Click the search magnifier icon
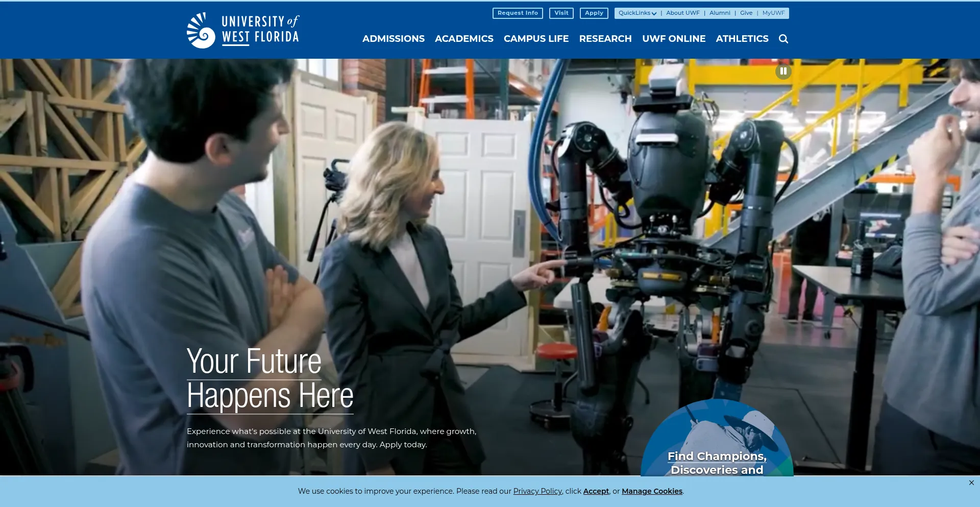 pos(783,39)
